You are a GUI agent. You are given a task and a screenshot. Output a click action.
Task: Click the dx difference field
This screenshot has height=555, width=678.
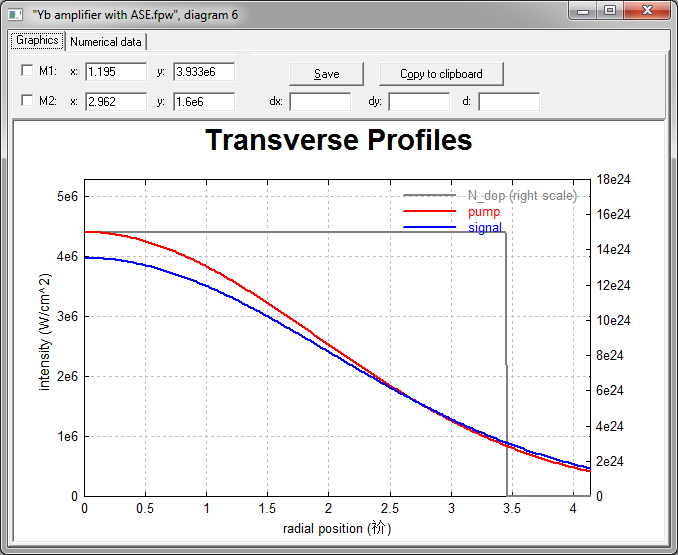(320, 102)
